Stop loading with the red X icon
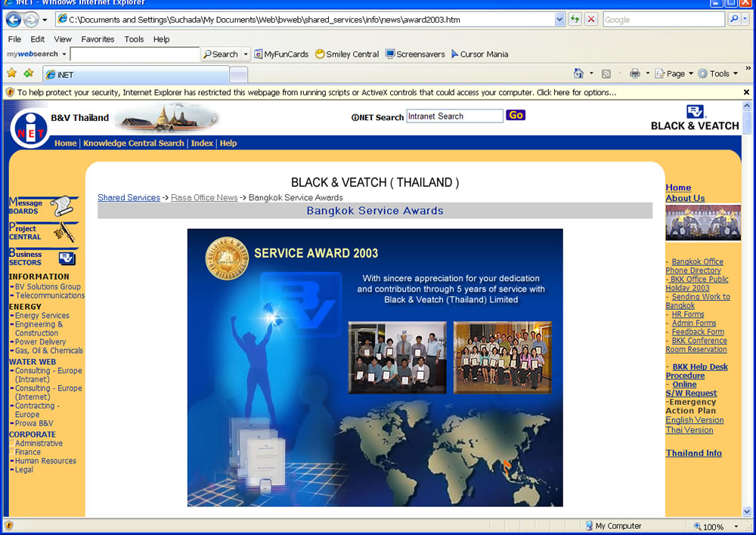The width and height of the screenshot is (756, 535). pos(591,20)
